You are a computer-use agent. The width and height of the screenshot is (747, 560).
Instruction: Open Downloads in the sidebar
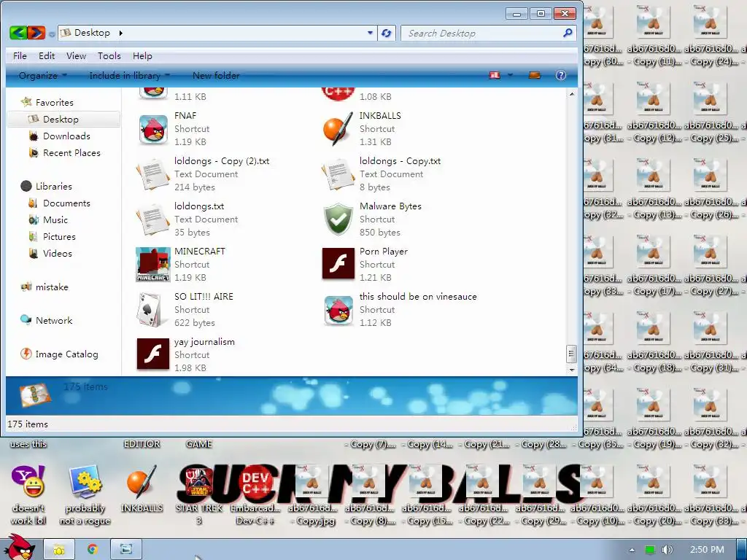click(x=59, y=136)
